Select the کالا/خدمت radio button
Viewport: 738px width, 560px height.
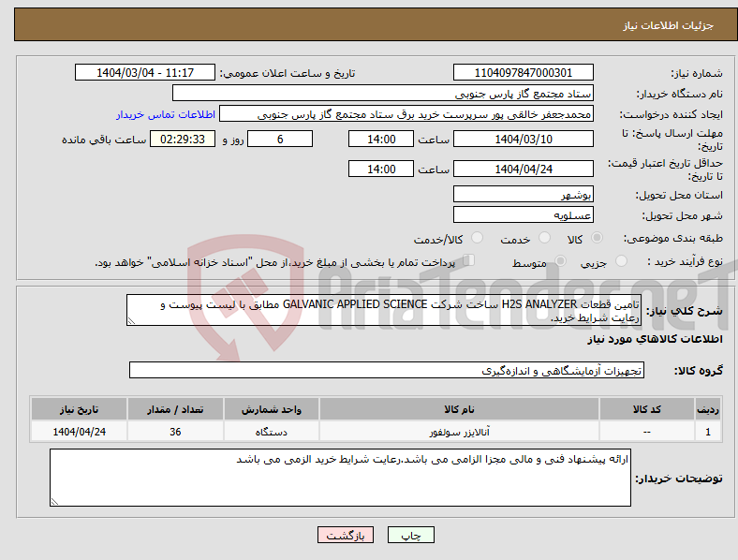[x=477, y=238]
